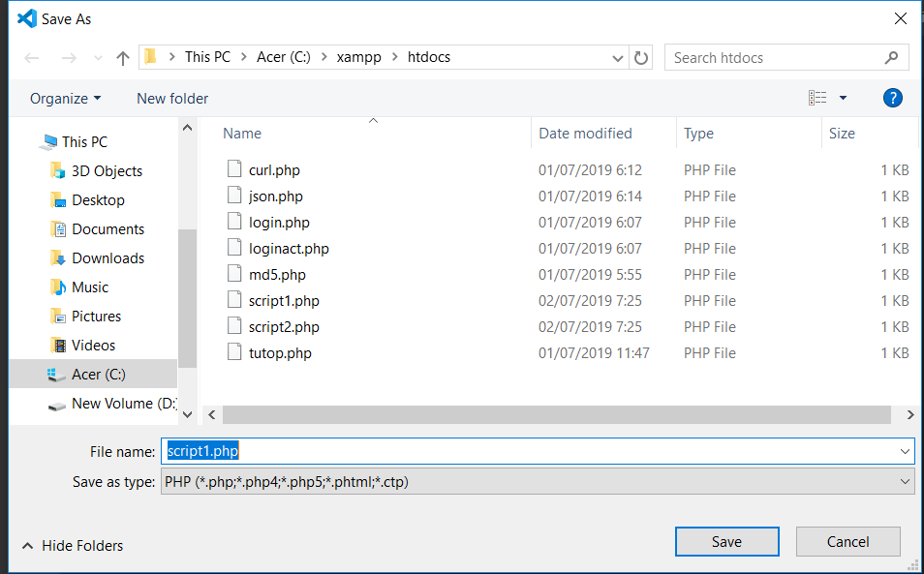
Task: Click the Back navigation arrow
Action: click(32, 58)
